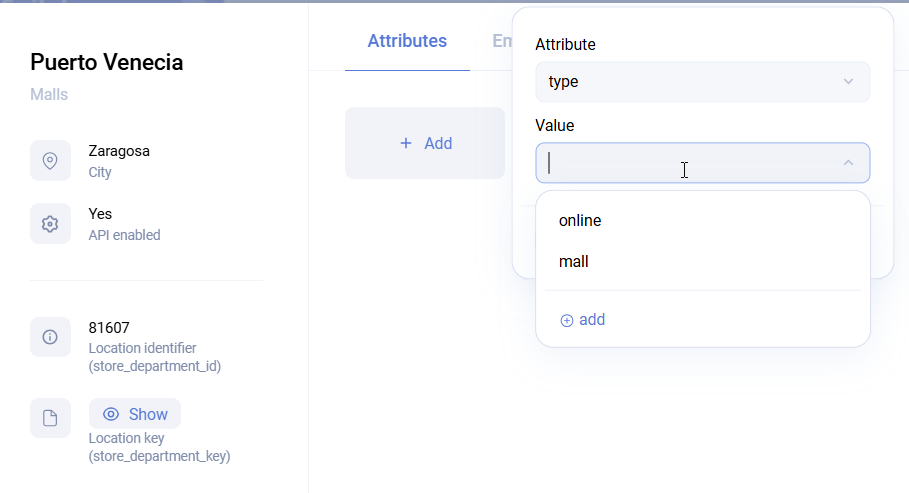The height and width of the screenshot is (493, 909).
Task: Collapse the Value dropdown using its chevron
Action: tap(848, 163)
